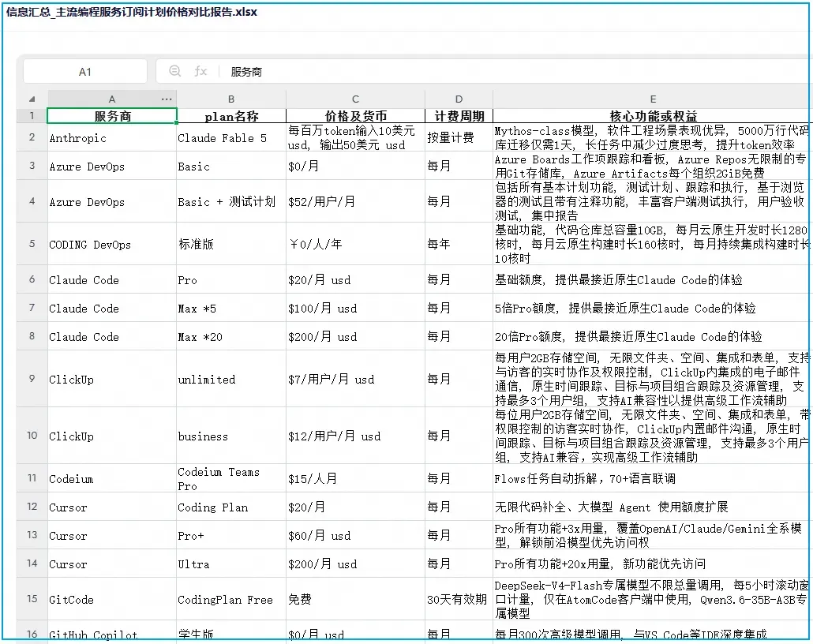Click the select-all triangle corner

click(32, 99)
